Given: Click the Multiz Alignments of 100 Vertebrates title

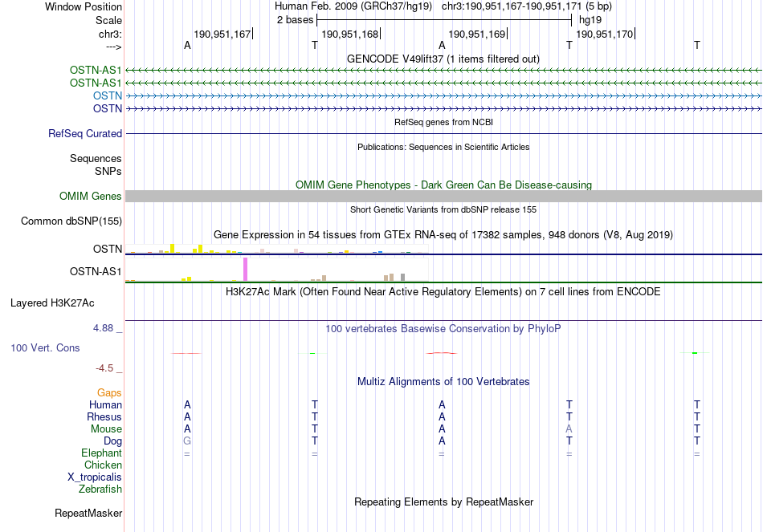Looking at the screenshot, I should (443, 382).
